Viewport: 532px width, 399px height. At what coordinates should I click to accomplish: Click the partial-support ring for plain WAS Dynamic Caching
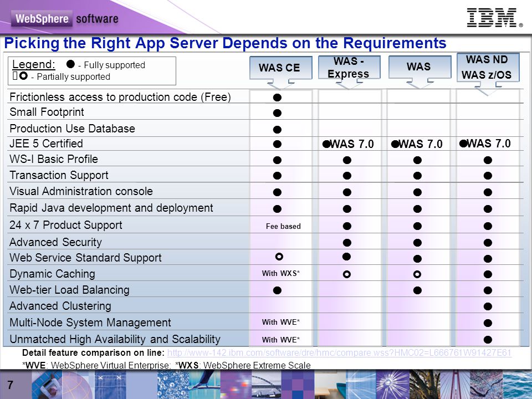click(417, 274)
